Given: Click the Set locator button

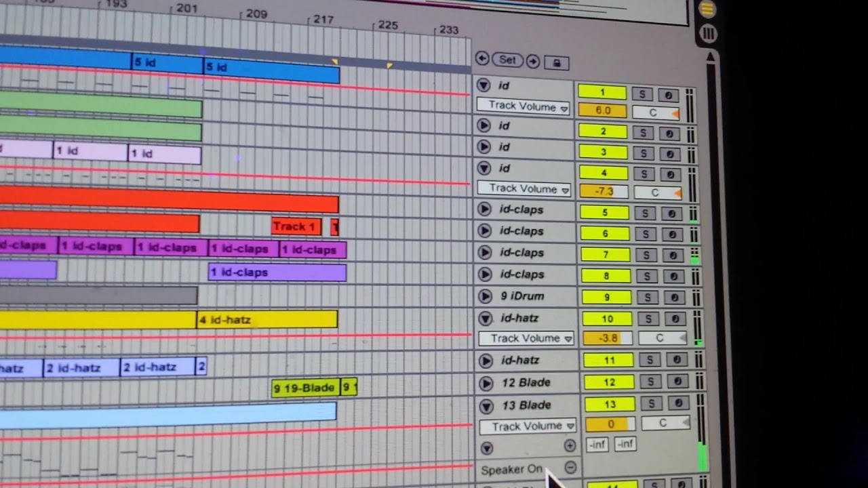Looking at the screenshot, I should [508, 60].
